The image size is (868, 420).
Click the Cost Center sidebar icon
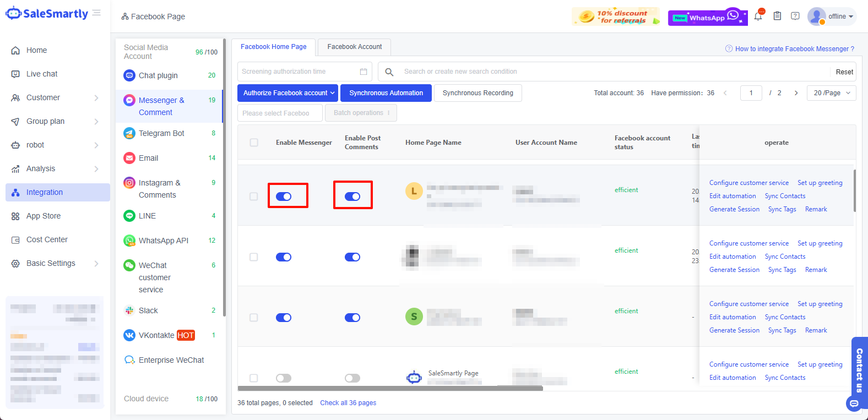15,239
